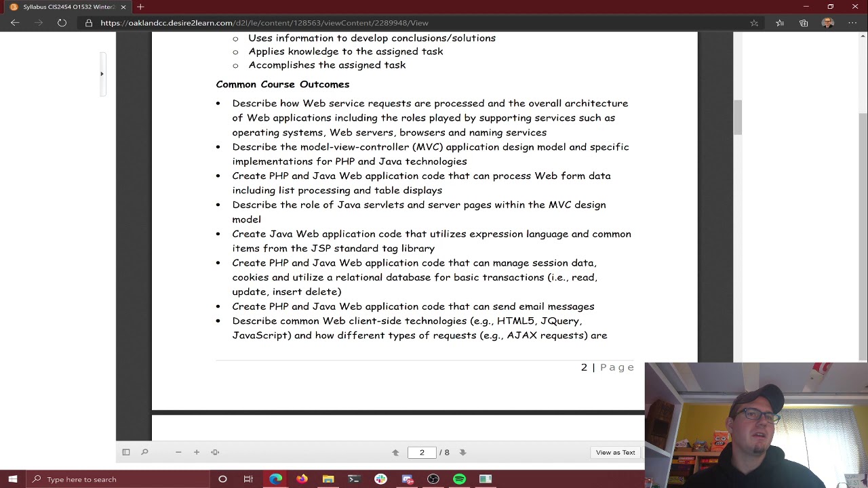Click bullet 'Describe how Web service requests'
The width and height of the screenshot is (868, 488).
click(x=430, y=118)
